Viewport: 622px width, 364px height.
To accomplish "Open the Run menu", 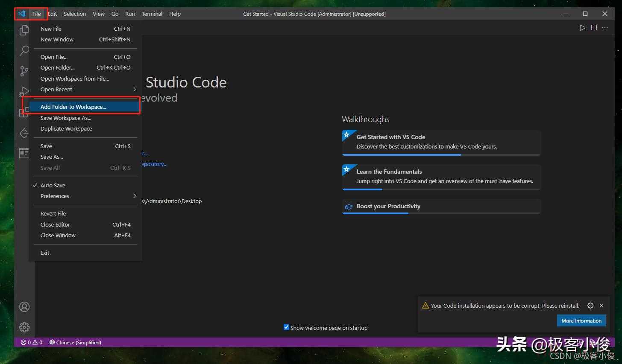I will 130,14.
